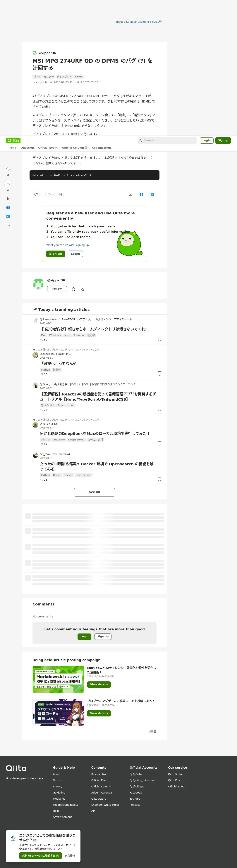Open footer About link
This screenshot has width=237, height=868.
click(x=57, y=774)
